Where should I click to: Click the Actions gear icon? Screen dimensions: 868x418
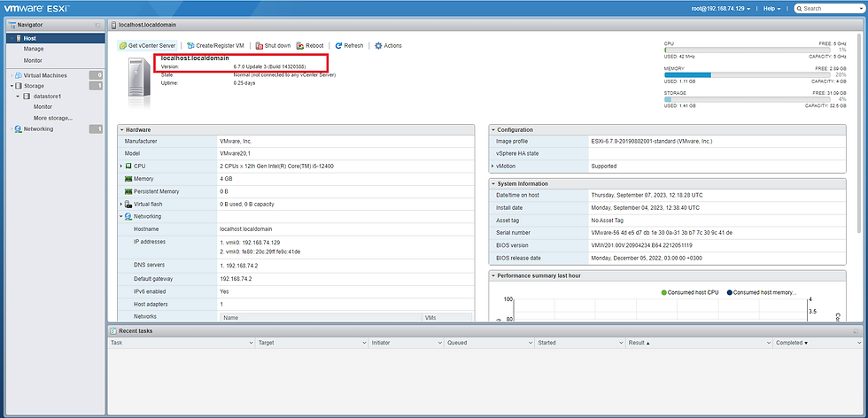coord(379,46)
